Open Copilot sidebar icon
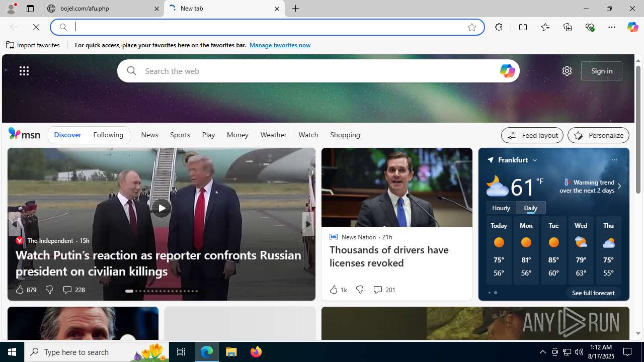This screenshot has width=644, height=362. point(632,27)
